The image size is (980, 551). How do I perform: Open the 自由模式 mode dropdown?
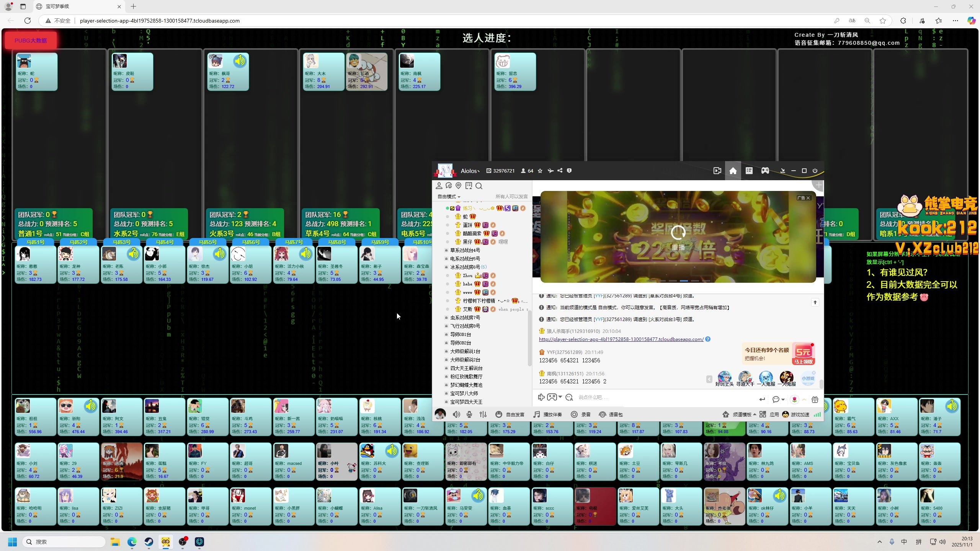click(x=449, y=197)
